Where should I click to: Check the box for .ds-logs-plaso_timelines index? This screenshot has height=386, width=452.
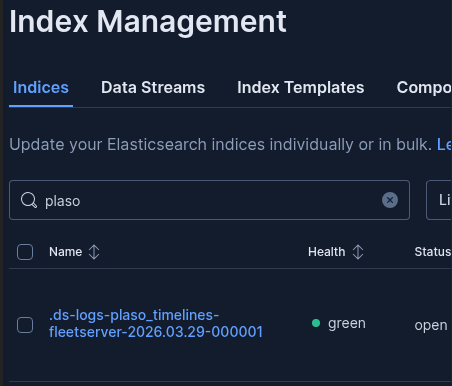25,325
